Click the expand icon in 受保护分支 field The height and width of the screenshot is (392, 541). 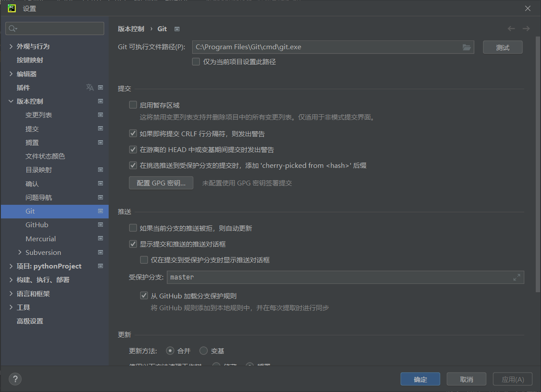(517, 277)
